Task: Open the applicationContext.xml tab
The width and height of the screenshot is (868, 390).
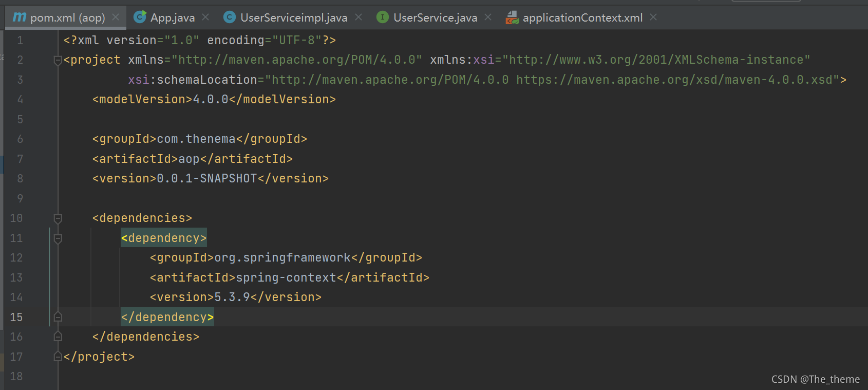Action: click(x=582, y=17)
